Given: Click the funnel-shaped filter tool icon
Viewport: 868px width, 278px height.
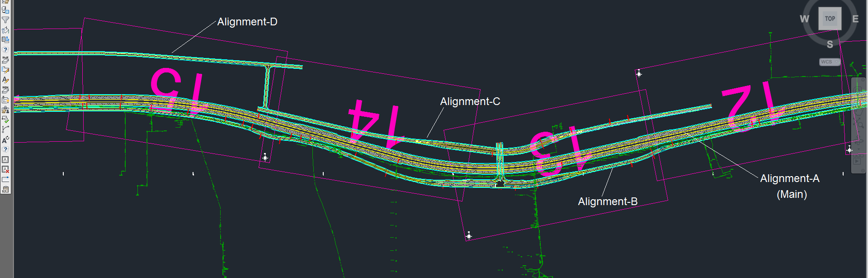Looking at the screenshot, I should click(x=5, y=19).
